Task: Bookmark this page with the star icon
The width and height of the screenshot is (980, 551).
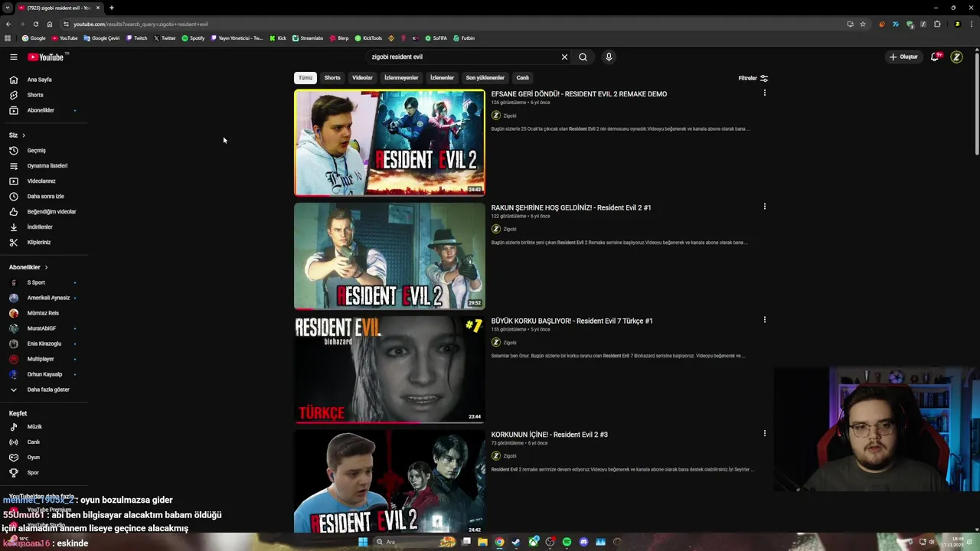Action: (863, 24)
